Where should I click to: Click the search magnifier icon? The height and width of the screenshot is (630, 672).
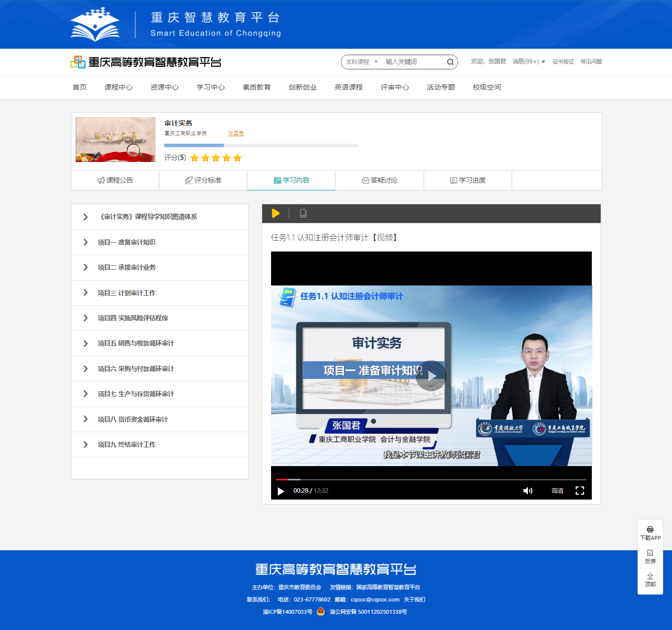pos(450,62)
